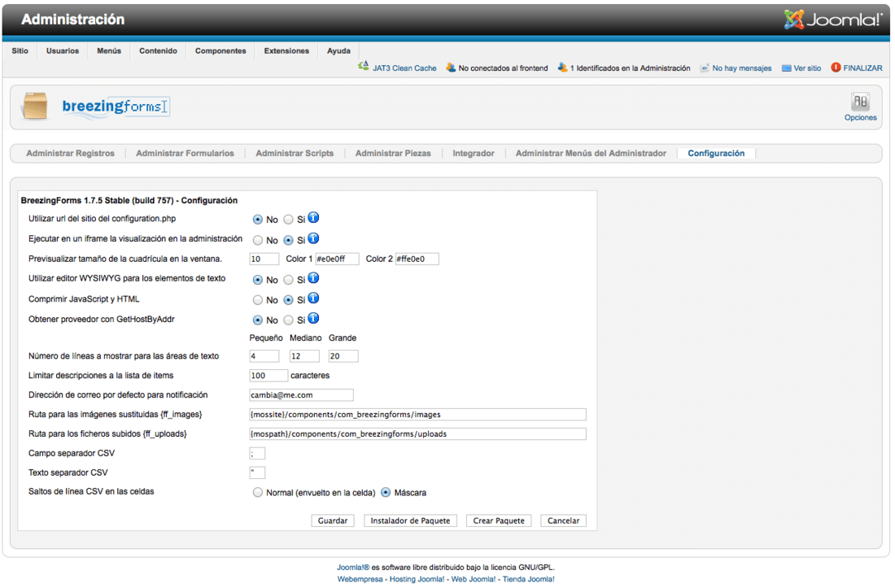Click the Cancelar button
Viewport: 895px width, 588px height.
coord(563,520)
